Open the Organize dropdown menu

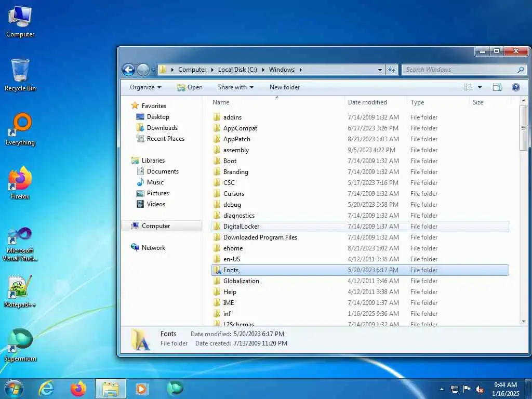coord(145,87)
